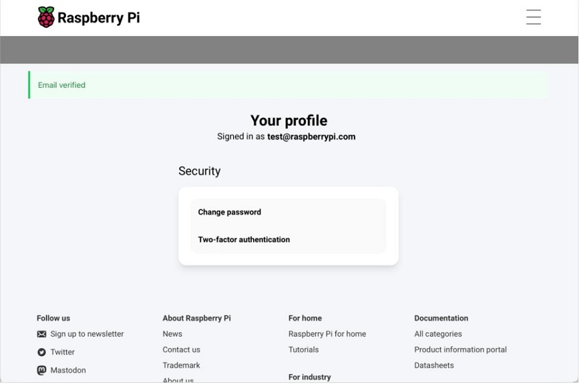Click the Raspberry Pi header wordmark

coord(99,18)
